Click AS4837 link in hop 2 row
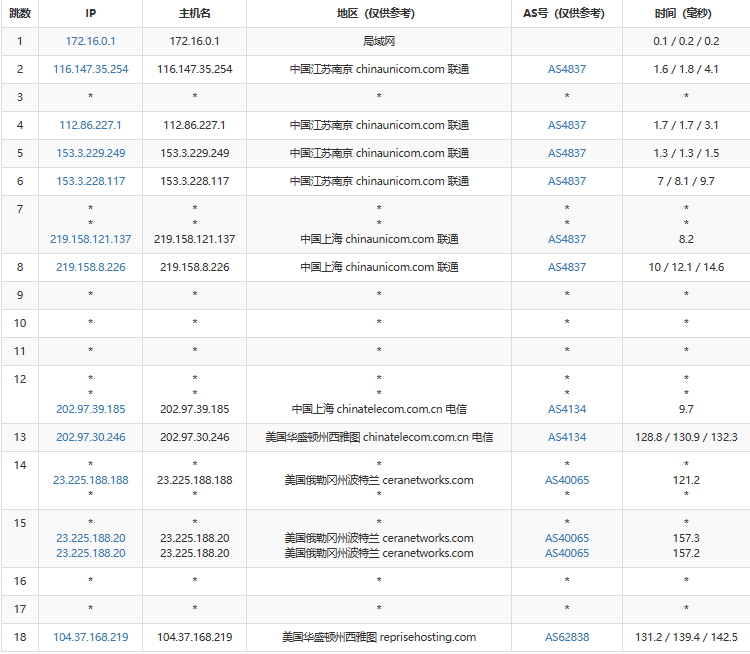The width and height of the screenshot is (750, 654). (x=567, y=69)
